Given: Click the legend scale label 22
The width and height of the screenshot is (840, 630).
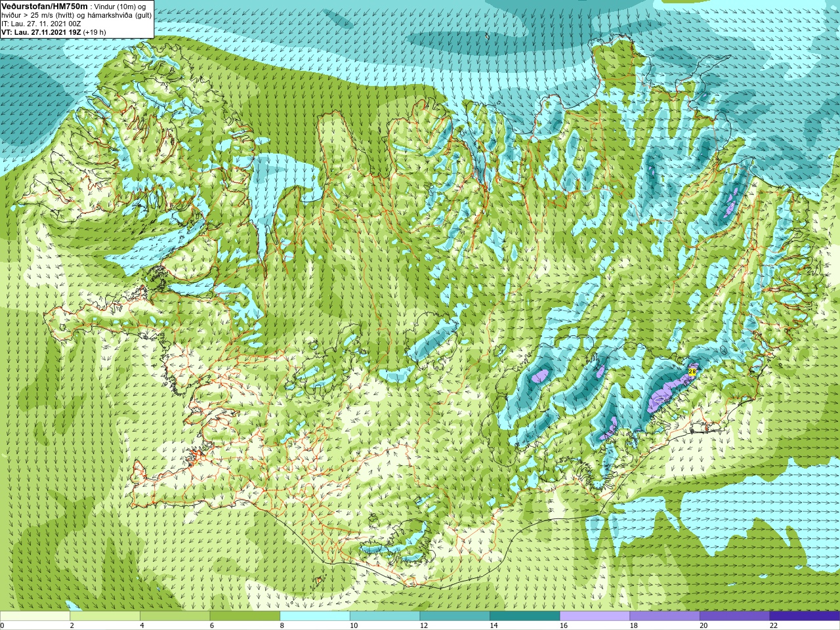Looking at the screenshot, I should pyautogui.click(x=774, y=625).
